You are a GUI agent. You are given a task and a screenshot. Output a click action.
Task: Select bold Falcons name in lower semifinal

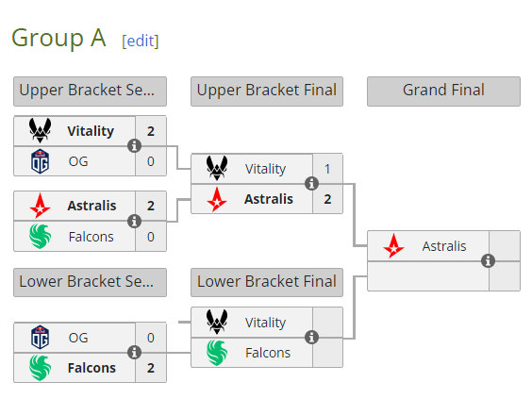coord(91,368)
